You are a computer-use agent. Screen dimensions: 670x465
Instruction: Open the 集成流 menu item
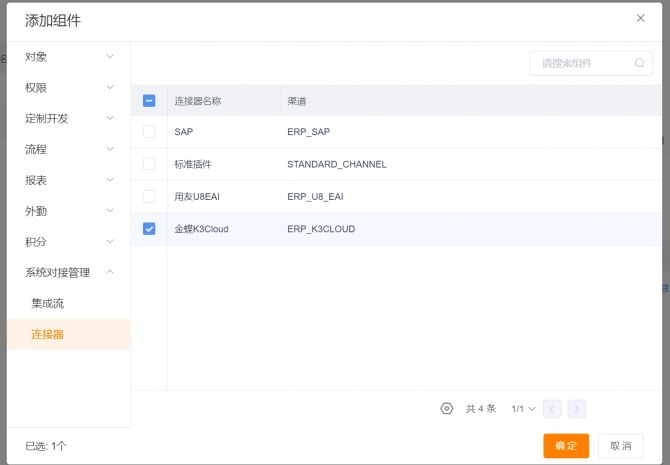coord(47,303)
